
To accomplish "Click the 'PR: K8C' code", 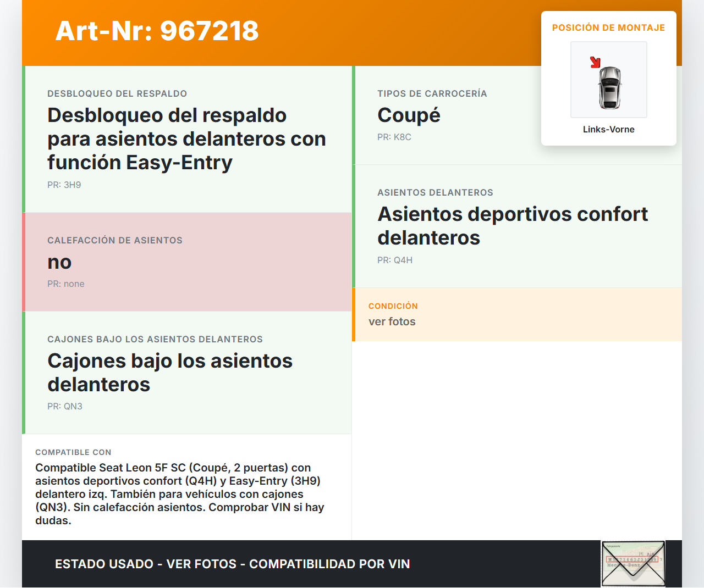I will tap(394, 137).
